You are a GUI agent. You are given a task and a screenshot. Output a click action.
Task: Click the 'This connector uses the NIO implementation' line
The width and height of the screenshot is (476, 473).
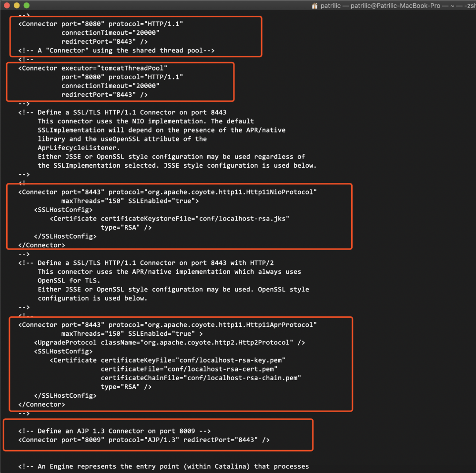146,121
